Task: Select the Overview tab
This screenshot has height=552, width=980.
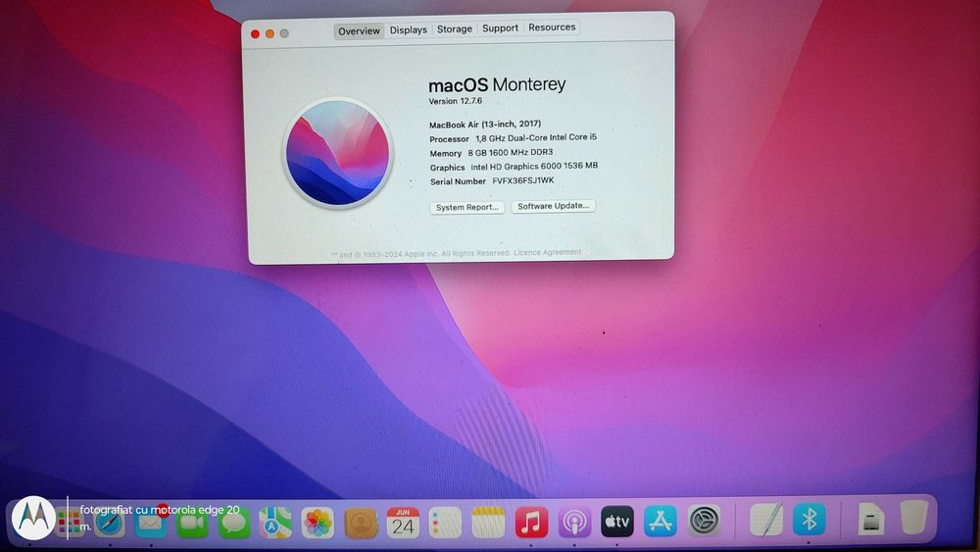Action: pyautogui.click(x=359, y=31)
